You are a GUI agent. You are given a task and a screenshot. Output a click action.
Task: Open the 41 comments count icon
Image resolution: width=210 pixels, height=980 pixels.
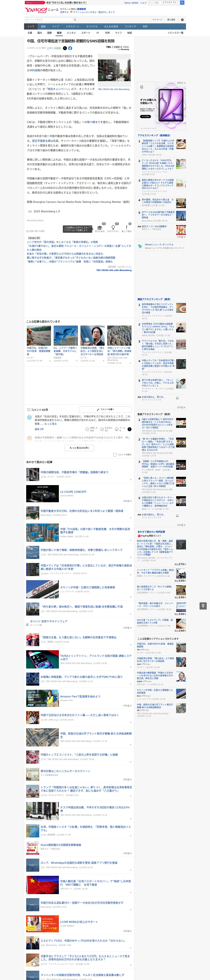[x=50, y=48]
